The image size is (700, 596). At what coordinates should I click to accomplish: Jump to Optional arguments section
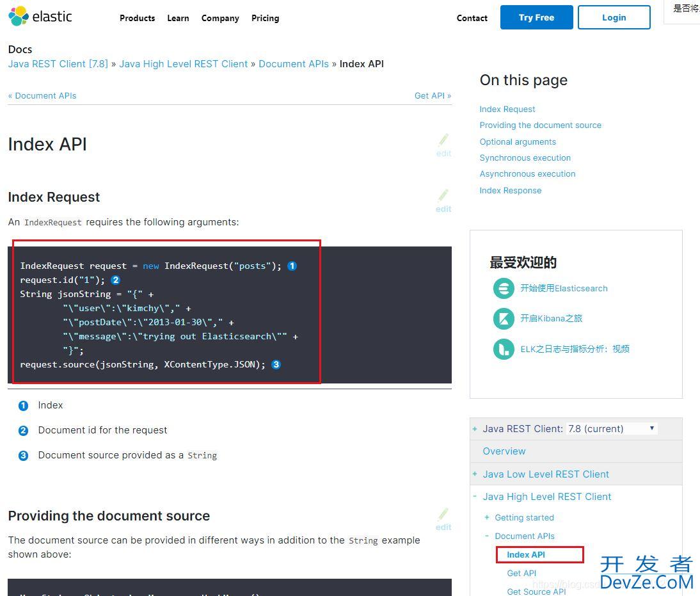tap(518, 141)
